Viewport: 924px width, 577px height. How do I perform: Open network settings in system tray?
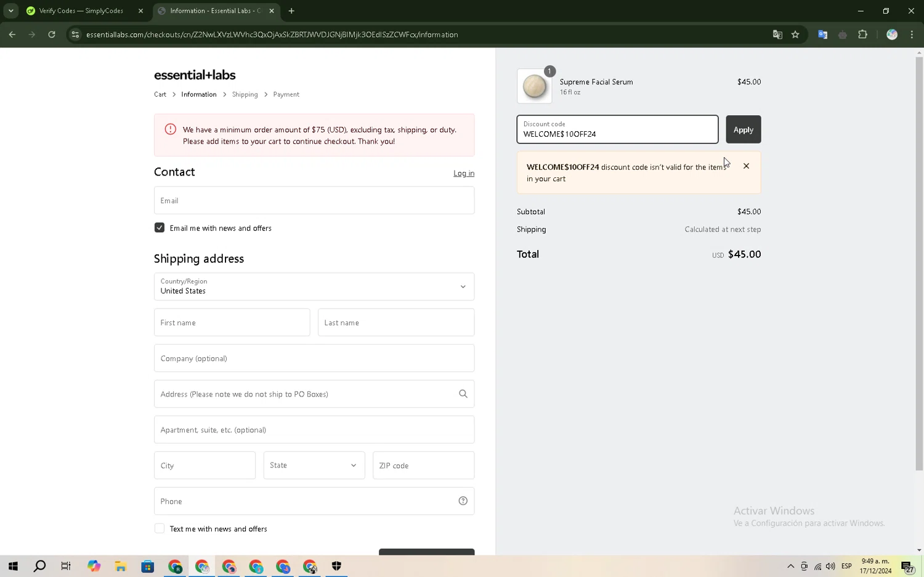point(817,566)
